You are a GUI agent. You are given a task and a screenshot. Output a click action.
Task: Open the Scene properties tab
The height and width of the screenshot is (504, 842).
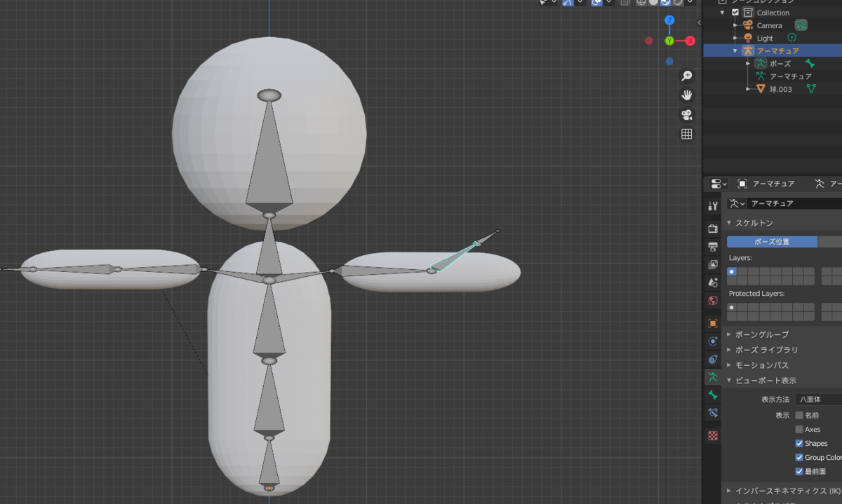pyautogui.click(x=713, y=282)
